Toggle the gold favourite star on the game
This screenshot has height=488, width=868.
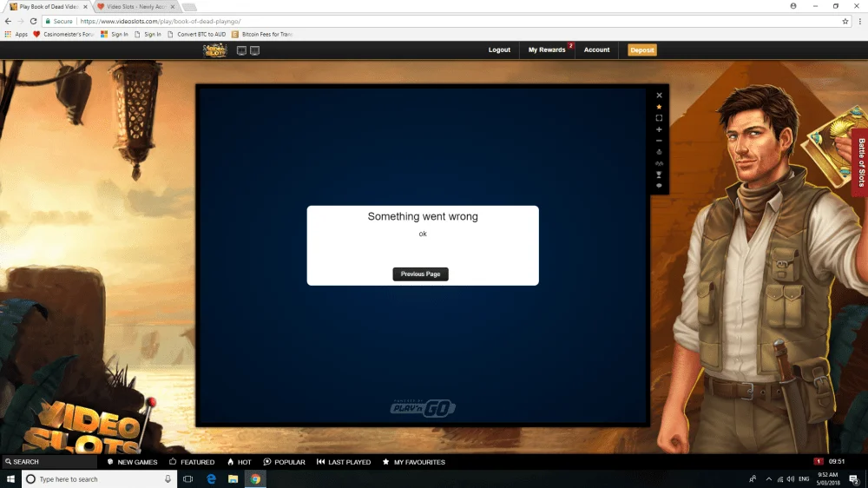point(659,107)
